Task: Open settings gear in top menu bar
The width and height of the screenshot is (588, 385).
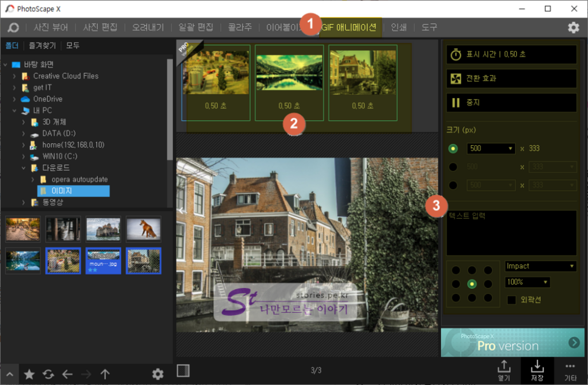Action: coord(573,28)
